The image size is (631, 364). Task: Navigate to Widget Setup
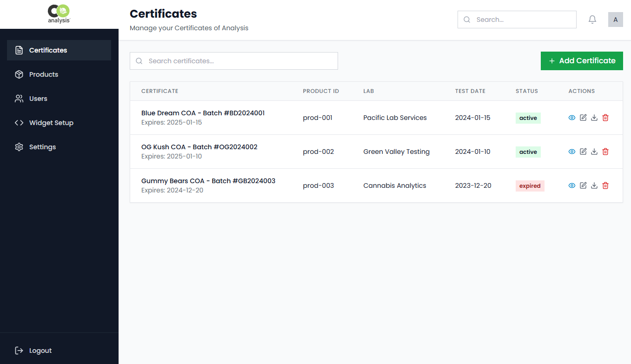51,122
